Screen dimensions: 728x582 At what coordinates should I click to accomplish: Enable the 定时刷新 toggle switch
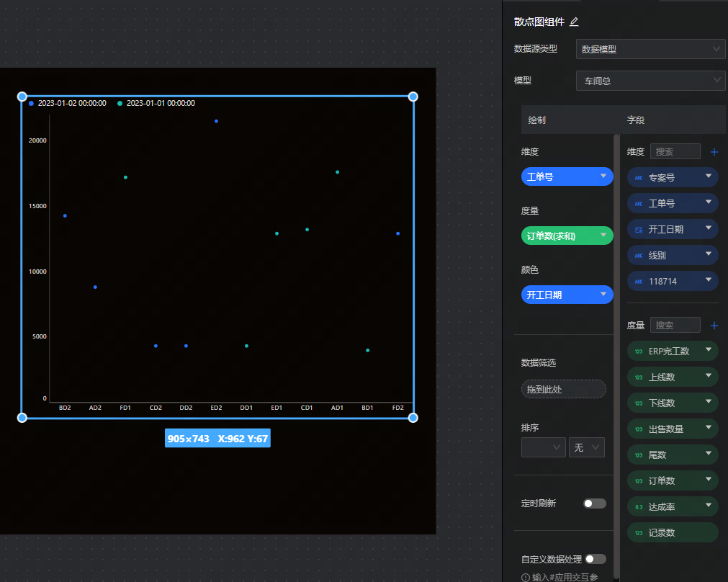(594, 503)
